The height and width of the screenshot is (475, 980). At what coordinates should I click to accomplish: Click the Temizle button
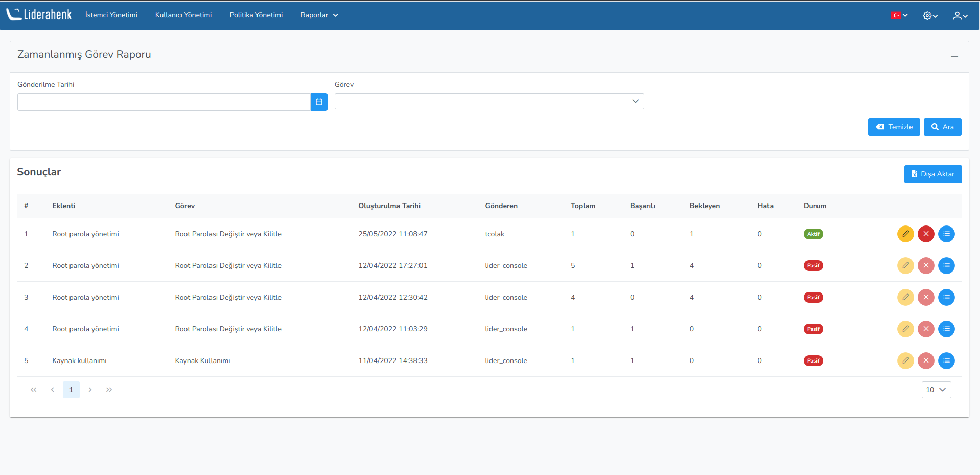click(x=894, y=127)
